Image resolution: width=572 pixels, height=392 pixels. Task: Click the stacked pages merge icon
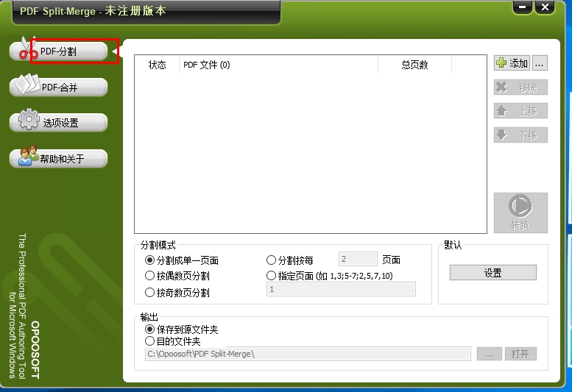coord(27,83)
